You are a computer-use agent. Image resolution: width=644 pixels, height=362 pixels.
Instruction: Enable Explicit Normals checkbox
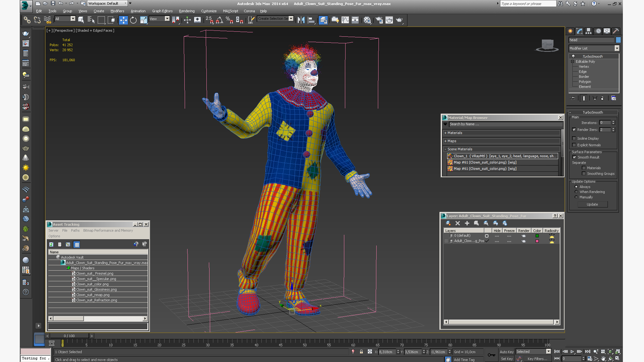(x=574, y=145)
